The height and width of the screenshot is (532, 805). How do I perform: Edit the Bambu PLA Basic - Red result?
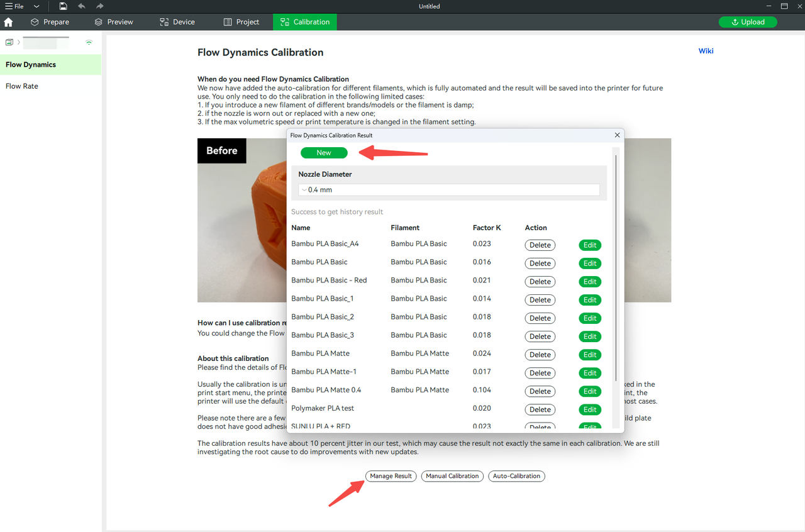(x=590, y=282)
